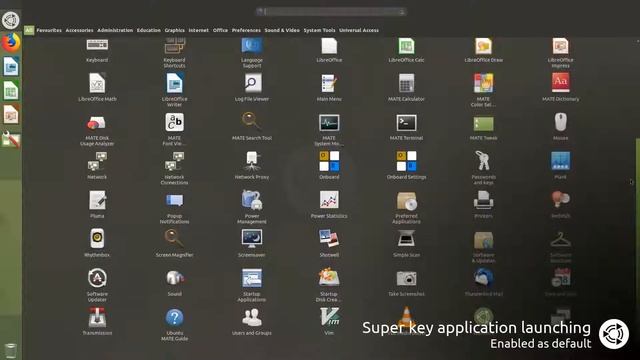Screen dimensions: 640x360
Task: Show Education category
Action: click(149, 30)
